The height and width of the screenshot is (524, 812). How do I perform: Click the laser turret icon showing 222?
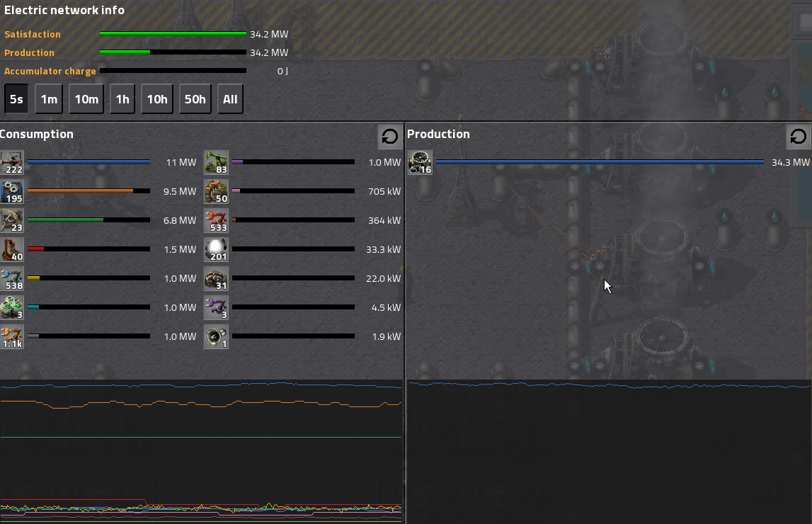click(x=12, y=162)
